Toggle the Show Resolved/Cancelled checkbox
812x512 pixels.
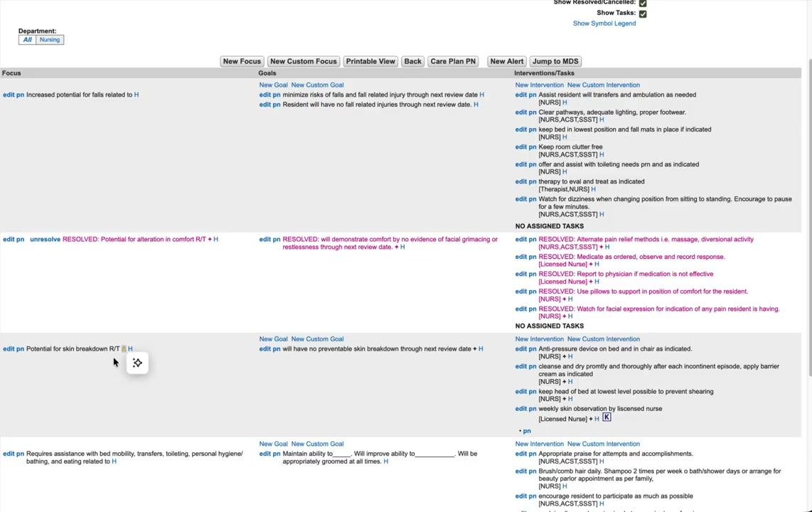click(x=643, y=3)
